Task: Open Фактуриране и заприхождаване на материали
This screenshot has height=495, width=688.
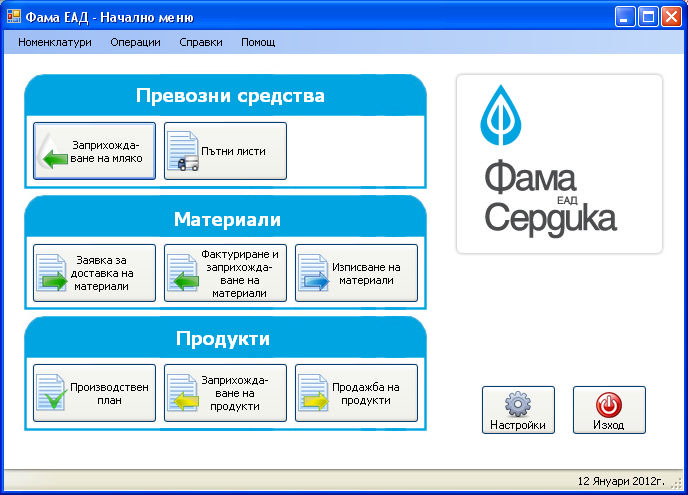Action: point(226,273)
